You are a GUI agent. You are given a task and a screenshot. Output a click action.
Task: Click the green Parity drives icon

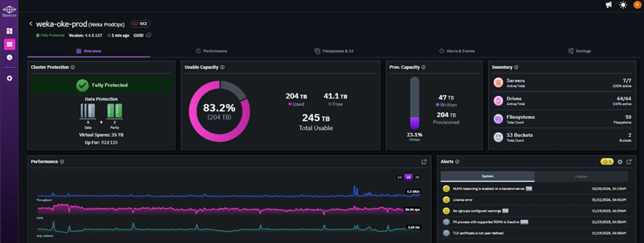click(x=114, y=111)
